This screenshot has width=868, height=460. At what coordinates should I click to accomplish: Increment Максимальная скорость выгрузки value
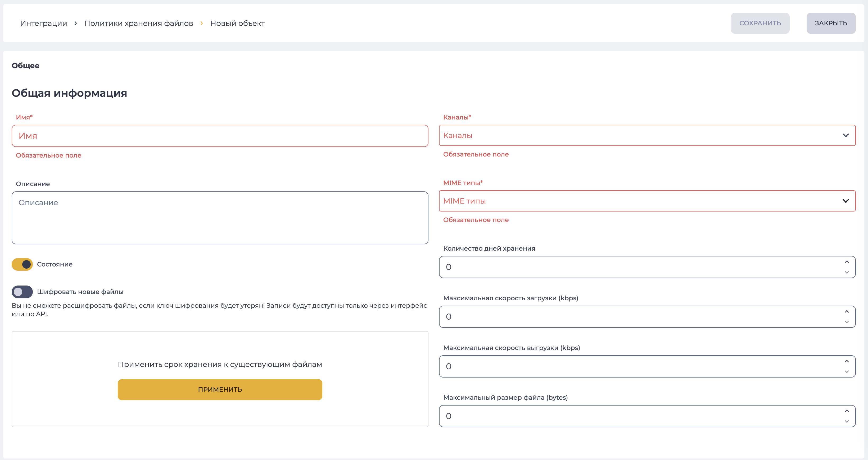tap(847, 361)
